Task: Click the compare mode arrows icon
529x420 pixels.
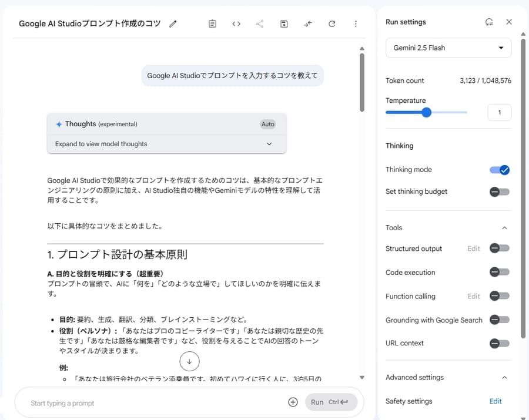Action: tap(307, 24)
